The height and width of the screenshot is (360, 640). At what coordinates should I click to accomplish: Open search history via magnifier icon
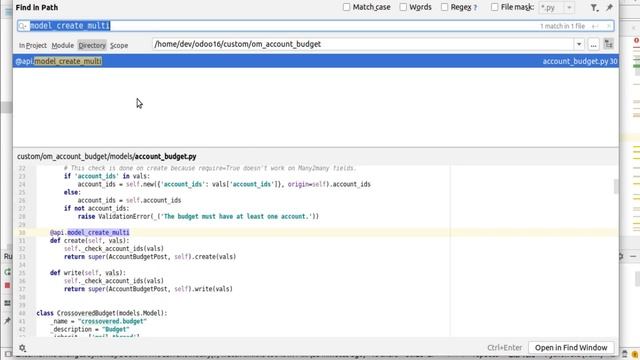point(23,26)
